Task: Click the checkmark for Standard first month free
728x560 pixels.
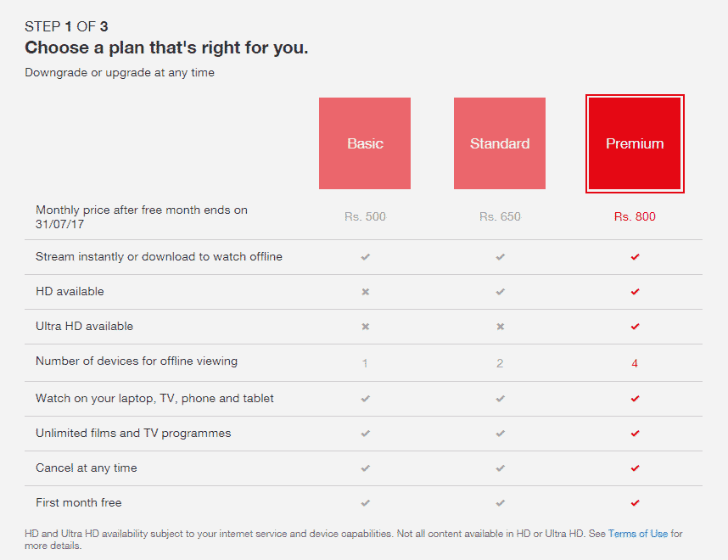Action: 500,502
